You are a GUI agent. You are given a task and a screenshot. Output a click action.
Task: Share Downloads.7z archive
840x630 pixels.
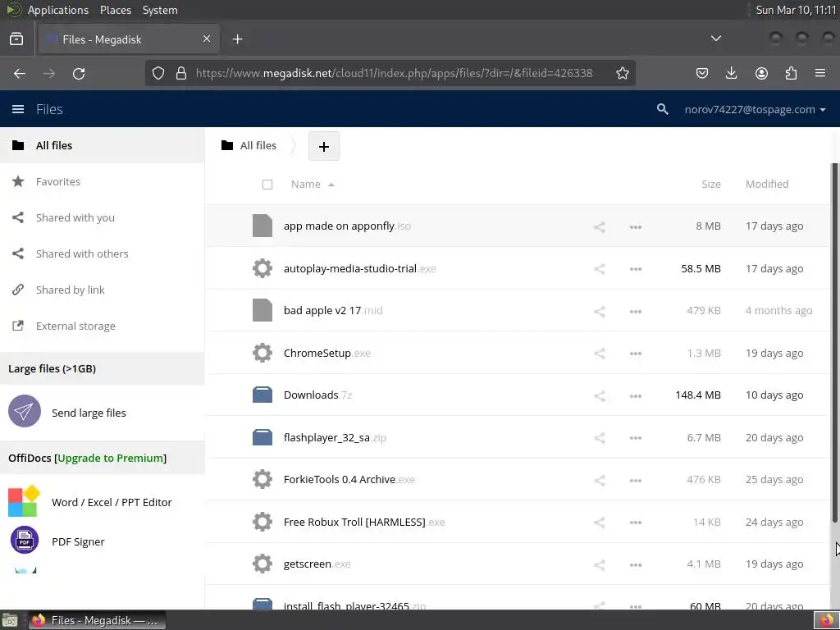pos(600,396)
